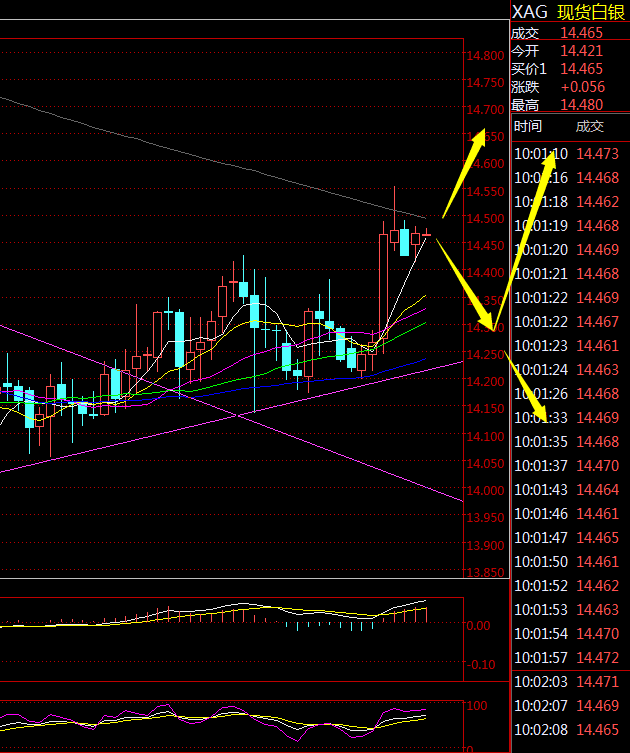The width and height of the screenshot is (630, 753).
Task: Click the 0.00 label on MACD axis
Action: [480, 626]
